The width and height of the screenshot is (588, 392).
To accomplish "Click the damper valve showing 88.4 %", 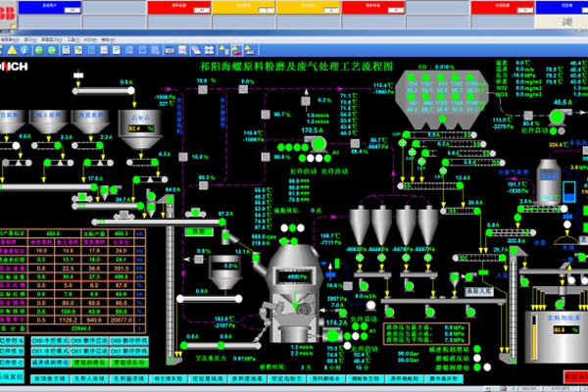I will coord(355,143).
